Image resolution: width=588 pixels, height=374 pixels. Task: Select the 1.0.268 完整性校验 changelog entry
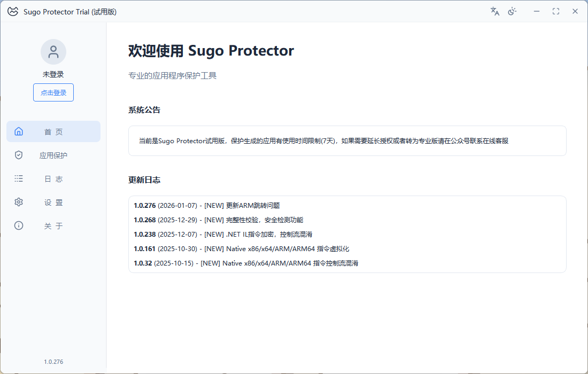[x=219, y=220]
